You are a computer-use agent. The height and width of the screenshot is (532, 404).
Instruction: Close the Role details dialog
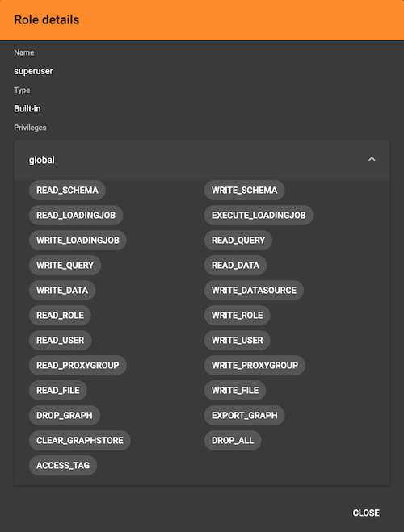click(366, 513)
